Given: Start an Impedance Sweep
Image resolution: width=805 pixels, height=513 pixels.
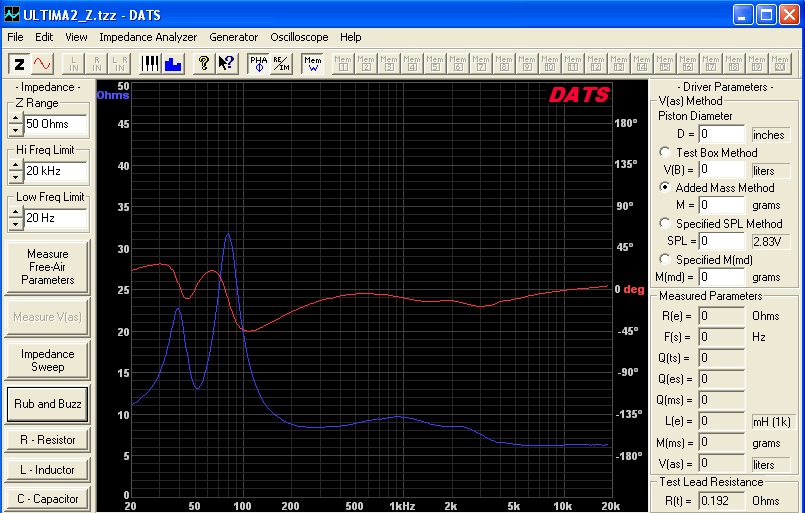Looking at the screenshot, I should [47, 360].
